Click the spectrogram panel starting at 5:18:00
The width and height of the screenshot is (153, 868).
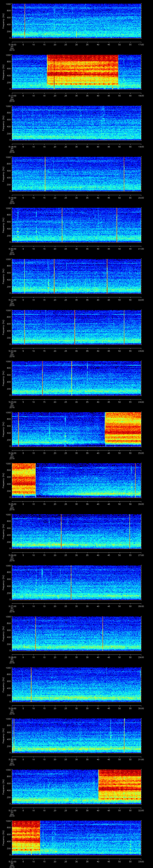tap(77, 123)
